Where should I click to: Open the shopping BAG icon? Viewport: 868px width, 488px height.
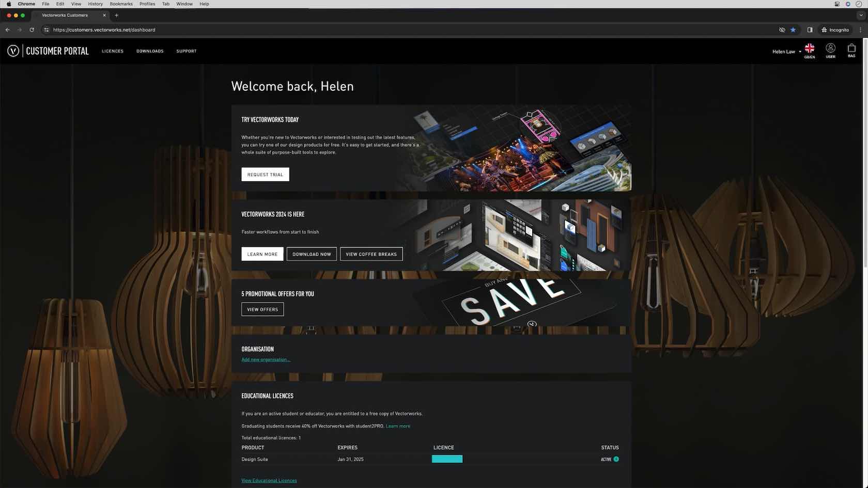[x=851, y=50]
